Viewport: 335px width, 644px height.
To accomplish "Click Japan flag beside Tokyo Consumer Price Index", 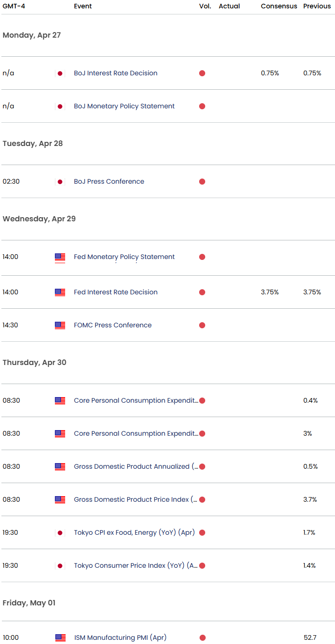I will [60, 566].
